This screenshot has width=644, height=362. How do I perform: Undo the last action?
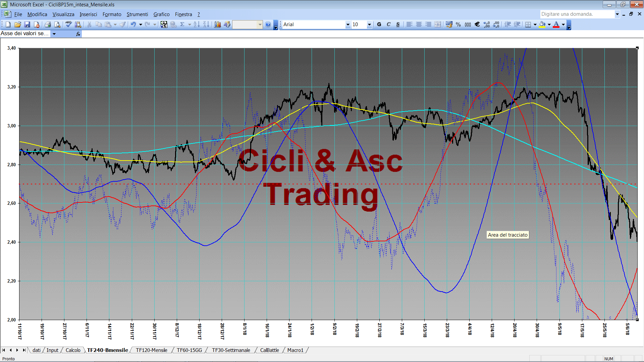pyautogui.click(x=133, y=24)
